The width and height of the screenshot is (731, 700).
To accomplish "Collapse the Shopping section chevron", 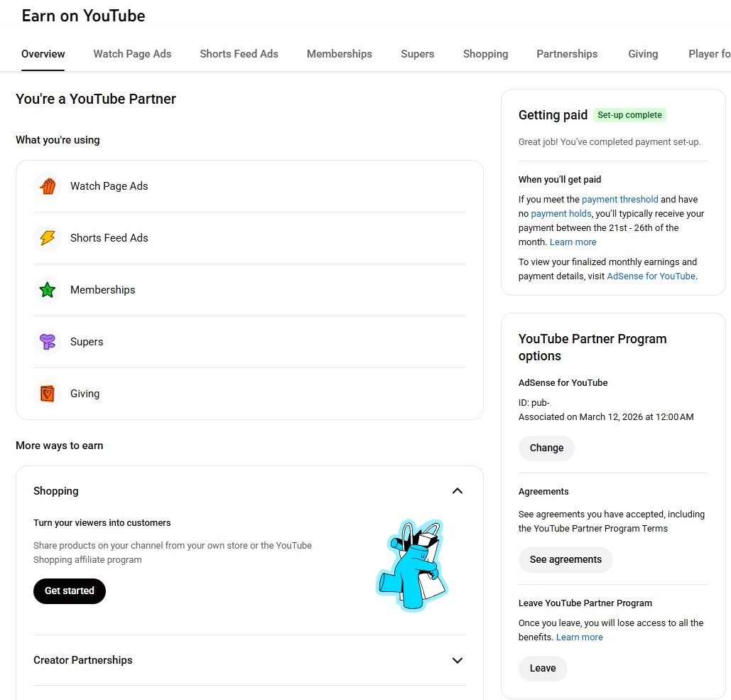I will 457,491.
